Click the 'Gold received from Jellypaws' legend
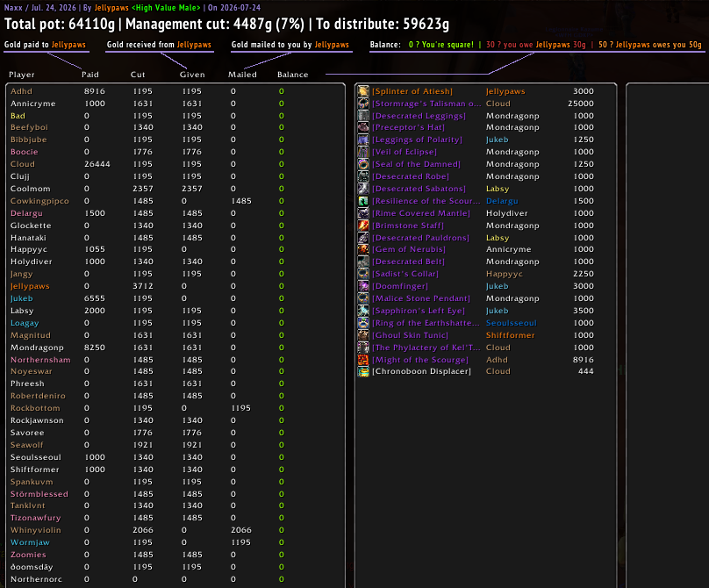The image size is (709, 588). point(159,45)
